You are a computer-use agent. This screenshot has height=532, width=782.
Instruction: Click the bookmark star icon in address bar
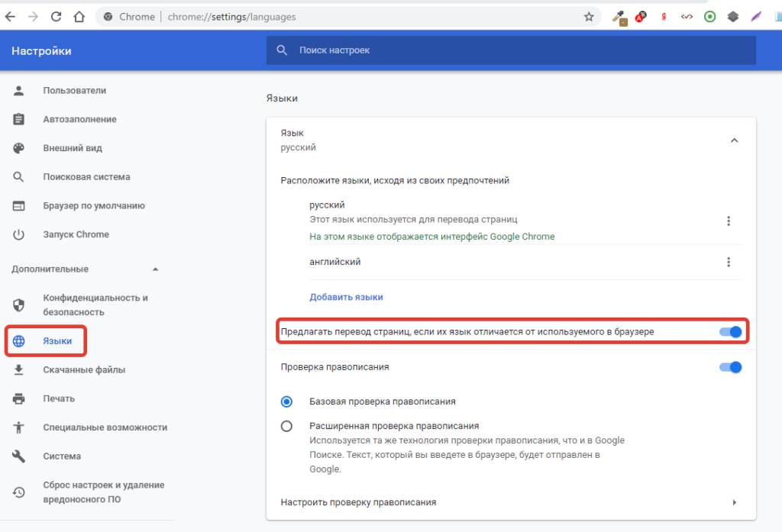588,16
